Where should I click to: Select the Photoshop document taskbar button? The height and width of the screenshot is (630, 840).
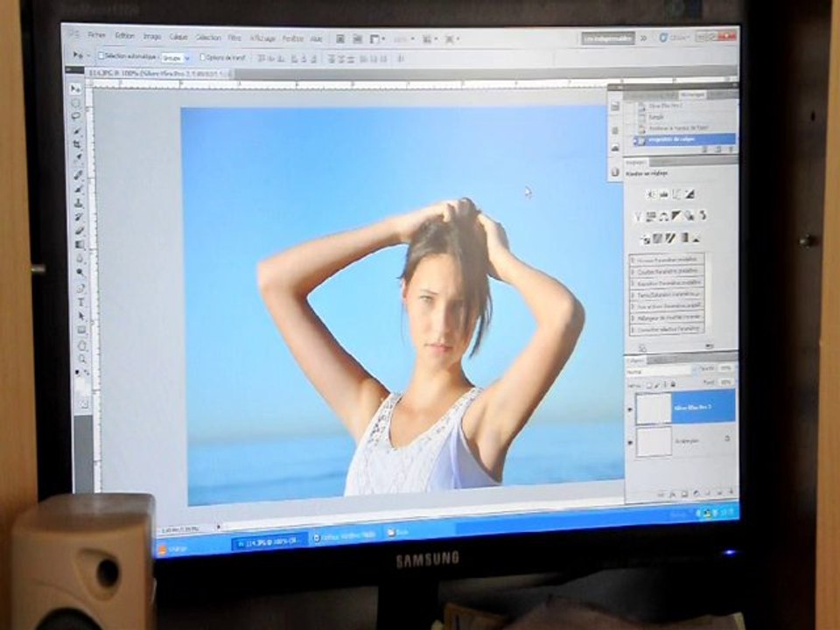(x=270, y=542)
